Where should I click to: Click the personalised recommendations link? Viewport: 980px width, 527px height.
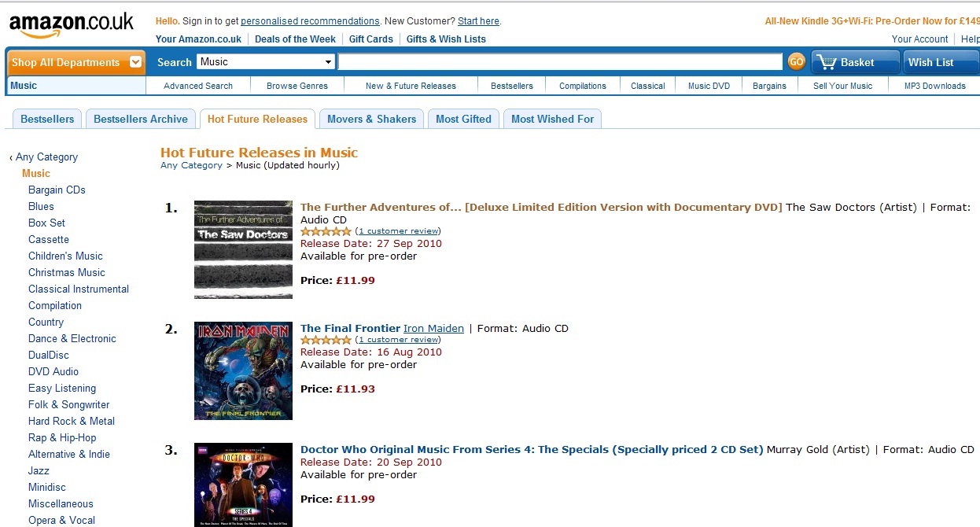click(x=310, y=21)
